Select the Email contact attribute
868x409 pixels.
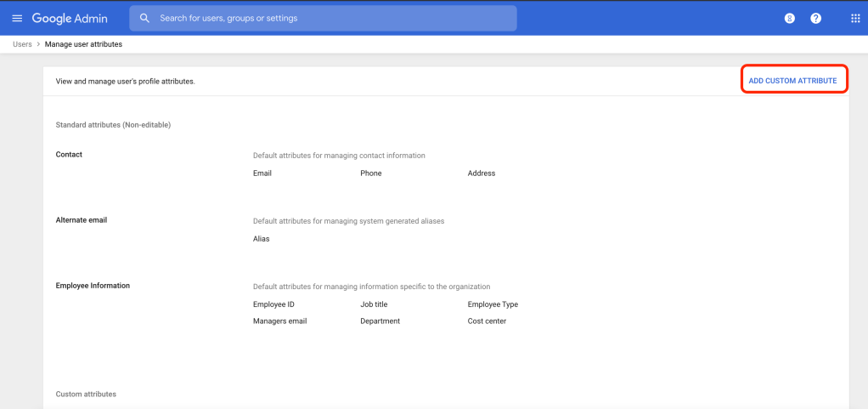click(x=262, y=173)
